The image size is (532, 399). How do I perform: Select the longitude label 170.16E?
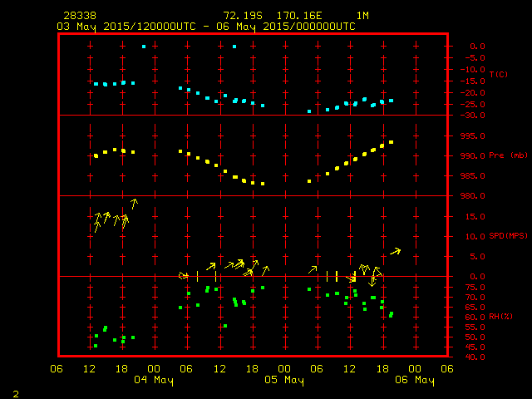(x=299, y=16)
